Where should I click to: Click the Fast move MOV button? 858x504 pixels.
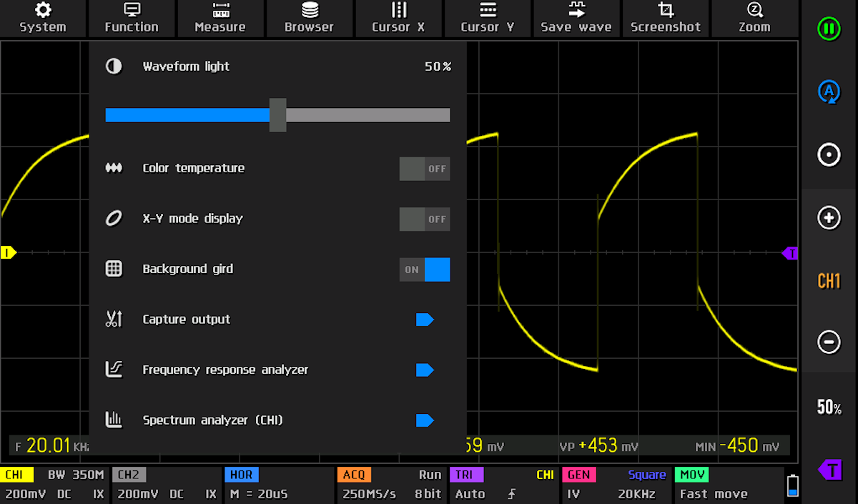(728, 485)
